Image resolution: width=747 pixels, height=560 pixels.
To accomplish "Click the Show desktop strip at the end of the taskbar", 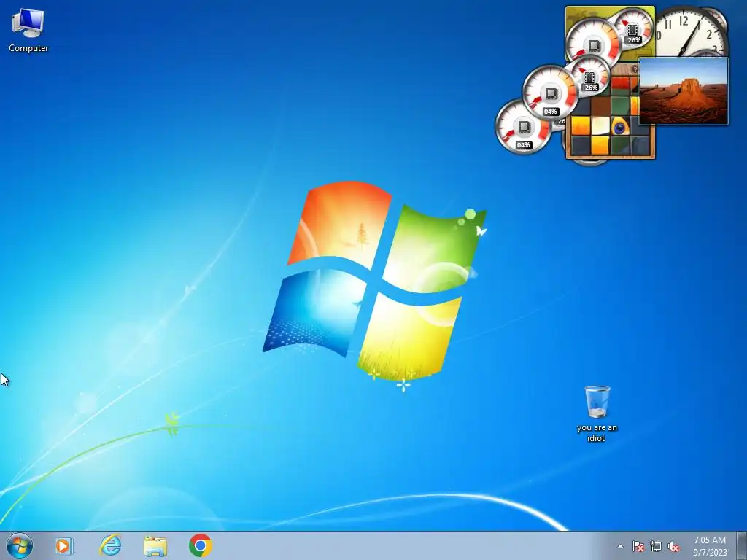I will (x=742, y=545).
